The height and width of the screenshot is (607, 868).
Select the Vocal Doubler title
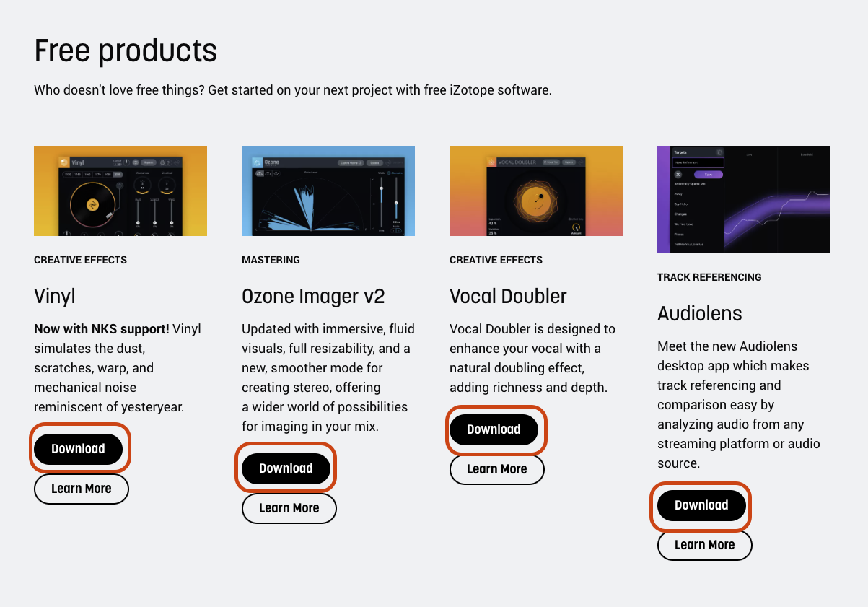(x=508, y=296)
